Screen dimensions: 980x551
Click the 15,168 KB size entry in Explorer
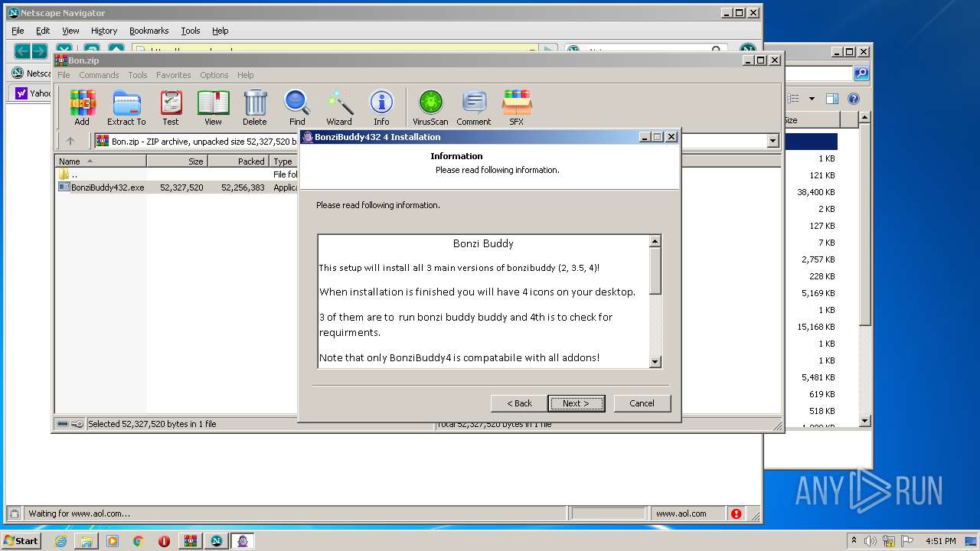(x=815, y=327)
